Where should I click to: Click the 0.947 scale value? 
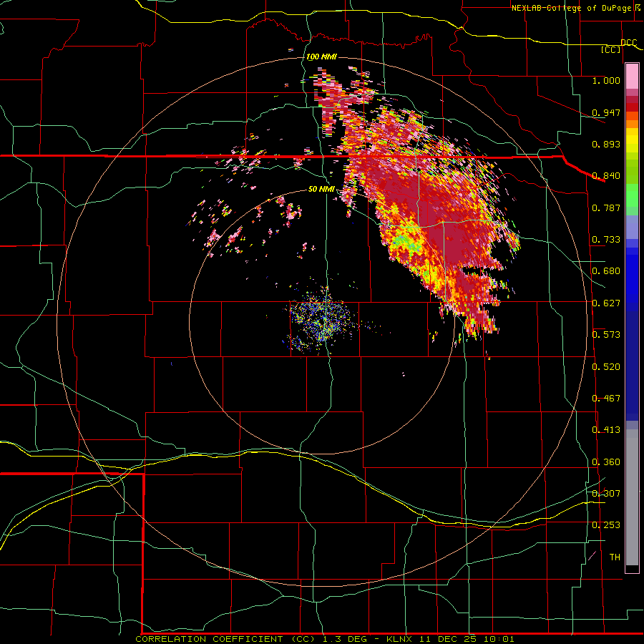[x=606, y=112]
